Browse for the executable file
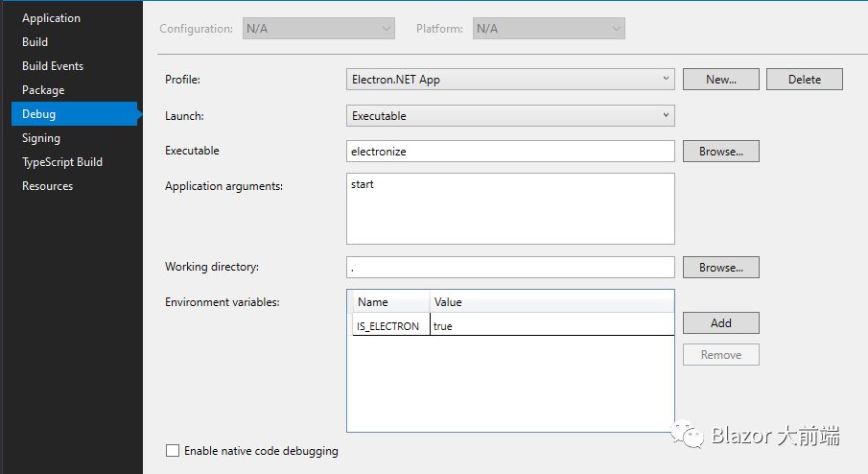Image resolution: width=868 pixels, height=474 pixels. (x=720, y=152)
